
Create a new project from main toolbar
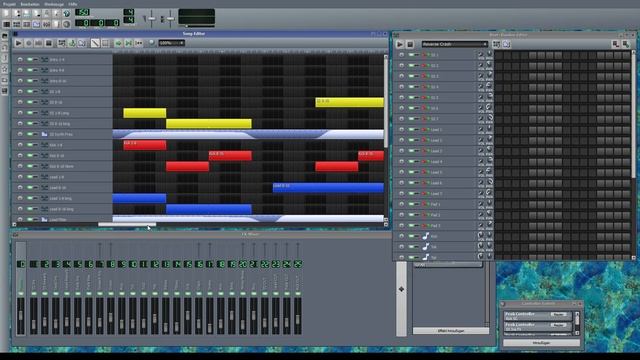[x=6, y=13]
